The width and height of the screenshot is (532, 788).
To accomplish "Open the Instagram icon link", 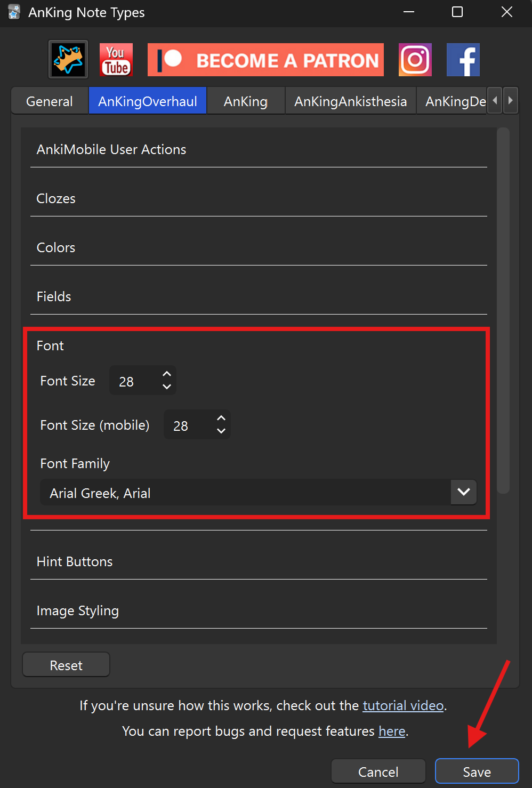I will [x=415, y=60].
